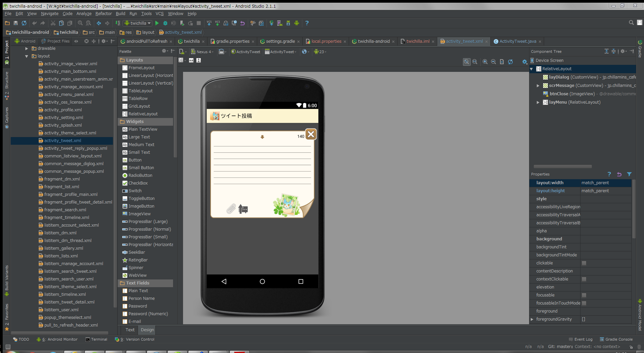Switch to the Text editor tab
644x353 pixels.
(130, 330)
